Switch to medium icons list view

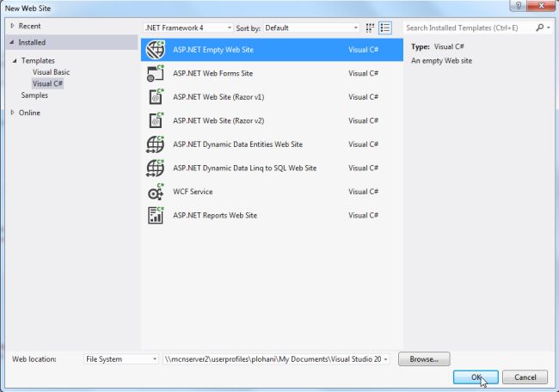[385, 28]
